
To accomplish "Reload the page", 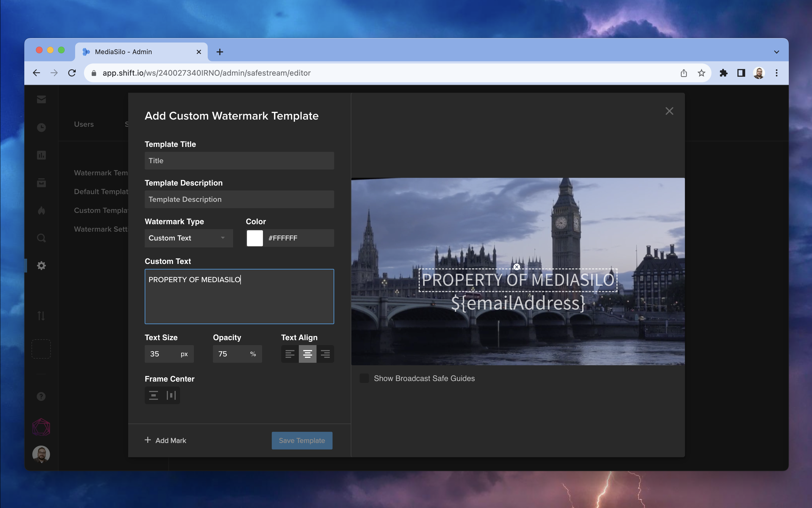I will [72, 73].
